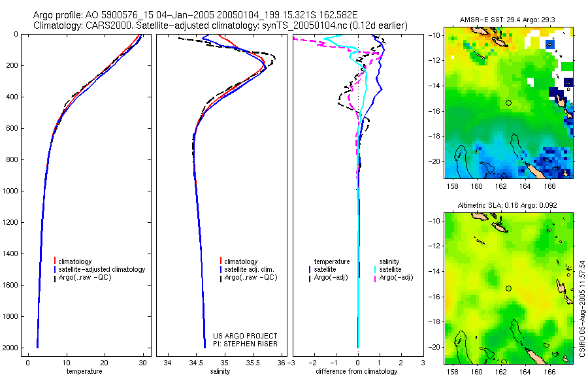Click 'difference from climatology' axis label
The width and height of the screenshot is (588, 379).
[357, 372]
